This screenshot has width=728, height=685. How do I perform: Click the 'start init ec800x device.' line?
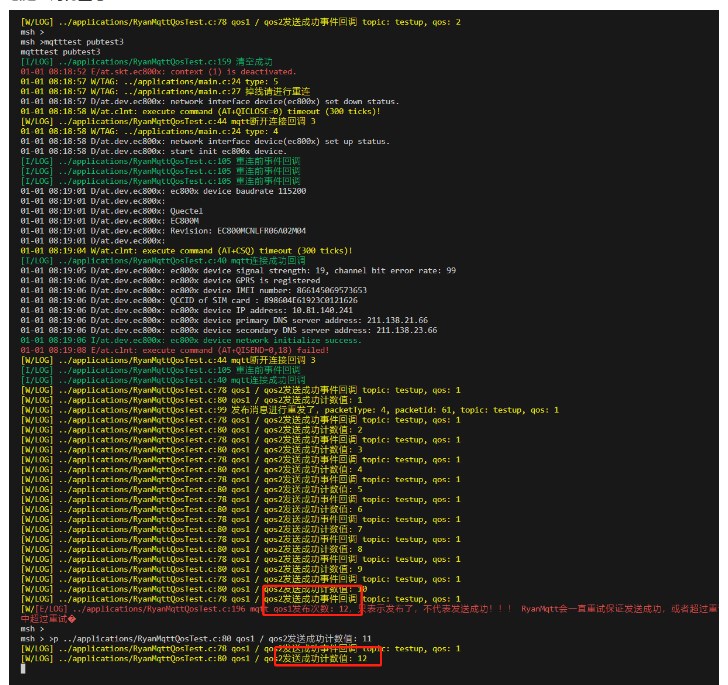tap(154, 151)
